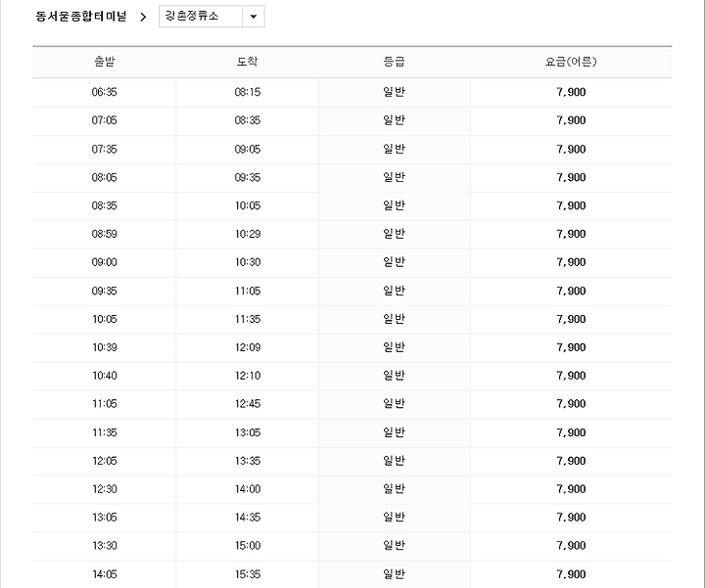The image size is (705, 588).
Task: Click the 7,900 fare in the 13:30 row
Action: (x=571, y=546)
